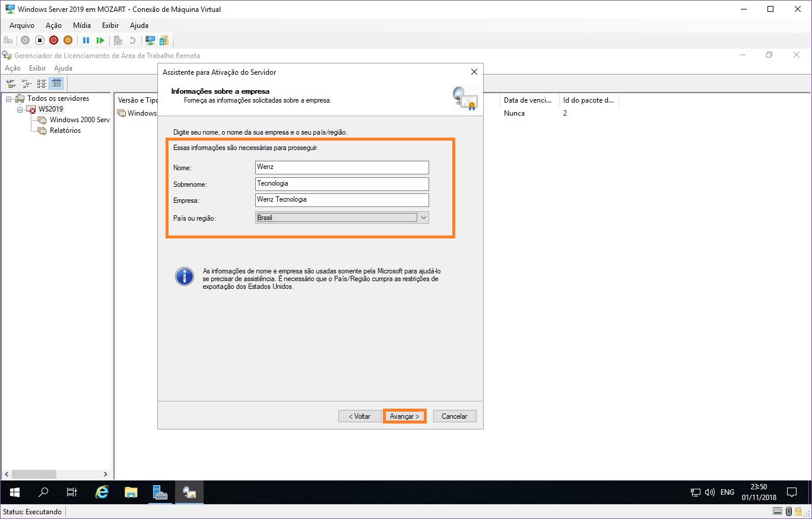The image size is (812, 519).
Task: Select the Windows 2000 Server tree item
Action: click(x=80, y=120)
